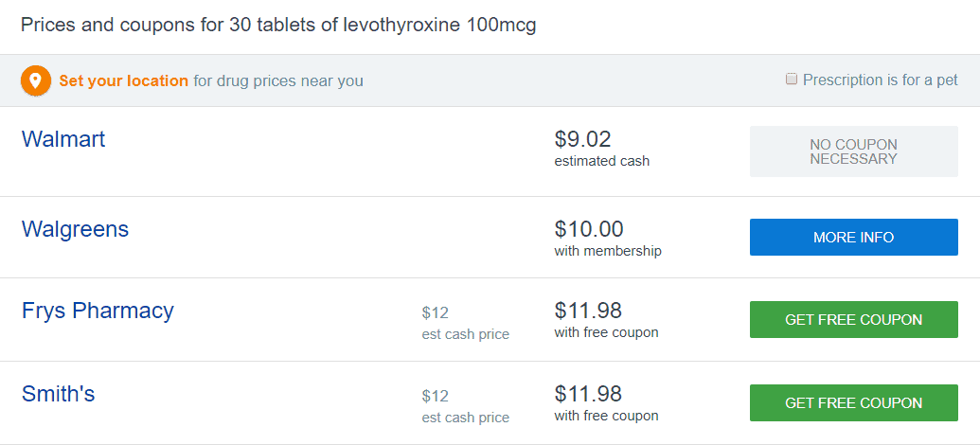Viewport: 980px width, 445px height.
Task: Click the NO COUPON NECESSARY Walmart button
Action: 854,151
